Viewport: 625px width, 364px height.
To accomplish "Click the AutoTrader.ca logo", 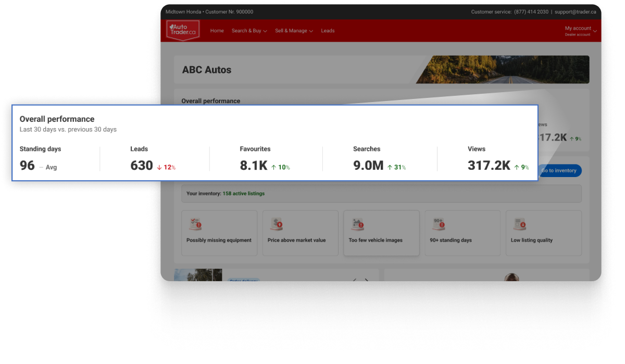I will [x=182, y=30].
